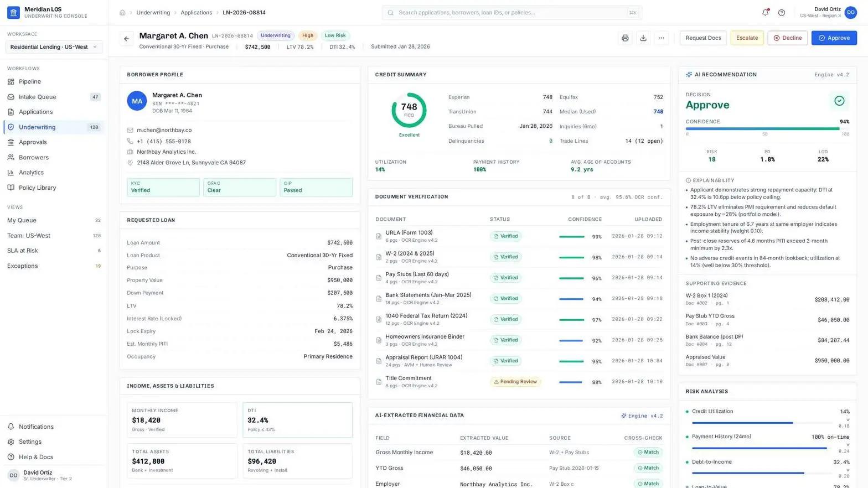The width and height of the screenshot is (868, 488).
Task: Click the Request Docs button
Action: [x=703, y=38]
